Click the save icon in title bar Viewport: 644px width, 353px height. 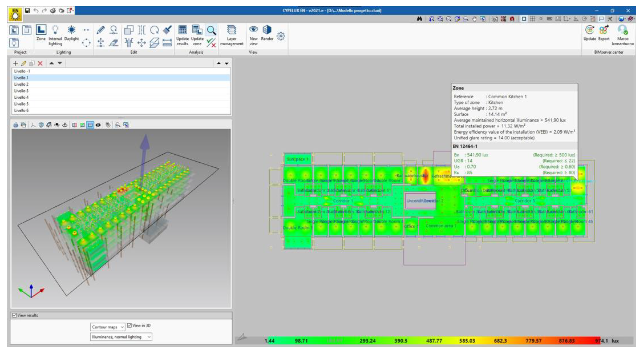click(28, 10)
